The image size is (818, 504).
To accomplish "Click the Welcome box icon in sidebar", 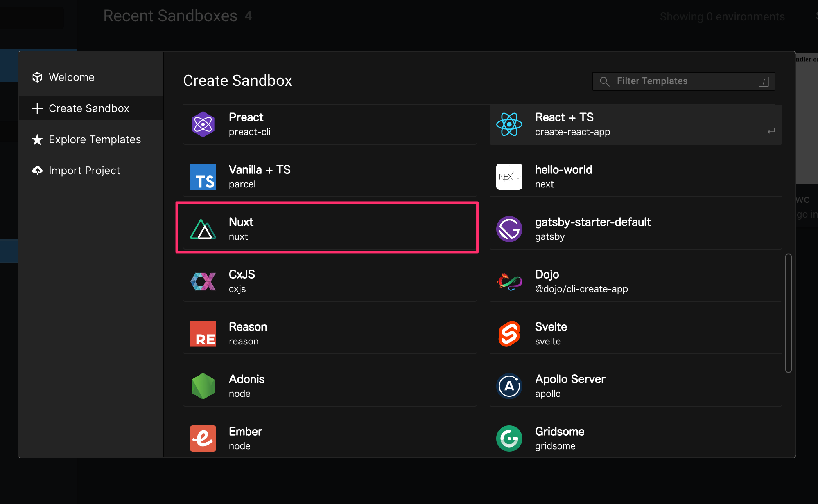I will 37,77.
